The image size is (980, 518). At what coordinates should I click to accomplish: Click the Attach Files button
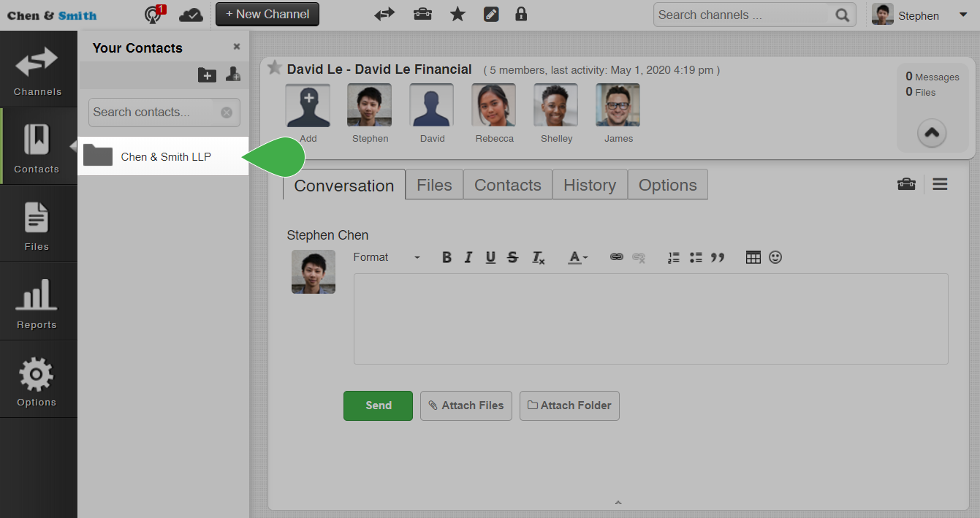click(x=466, y=405)
